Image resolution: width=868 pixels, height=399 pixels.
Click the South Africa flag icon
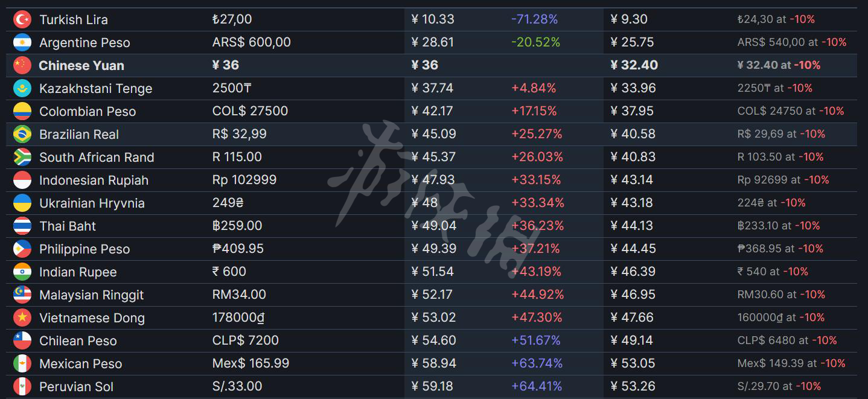[x=22, y=157]
